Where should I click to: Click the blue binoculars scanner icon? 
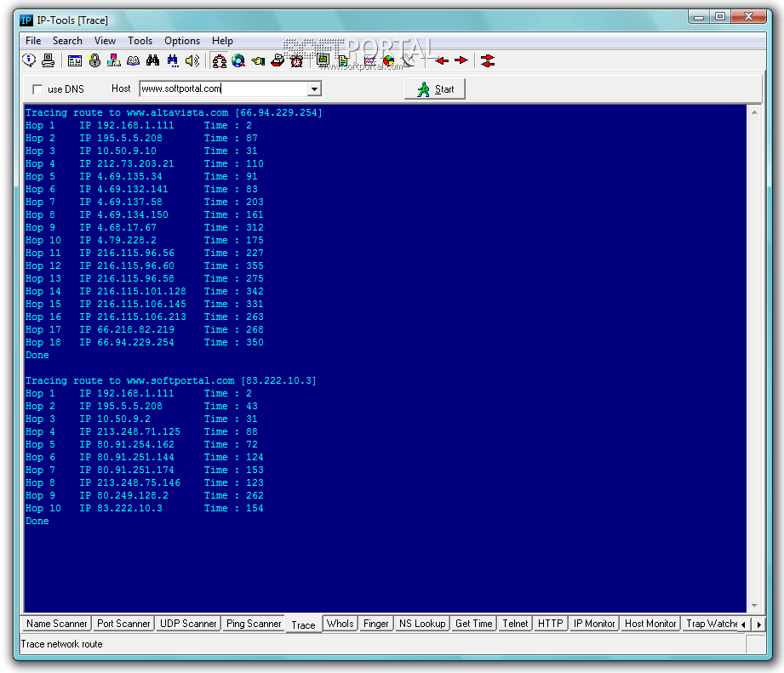(x=173, y=60)
